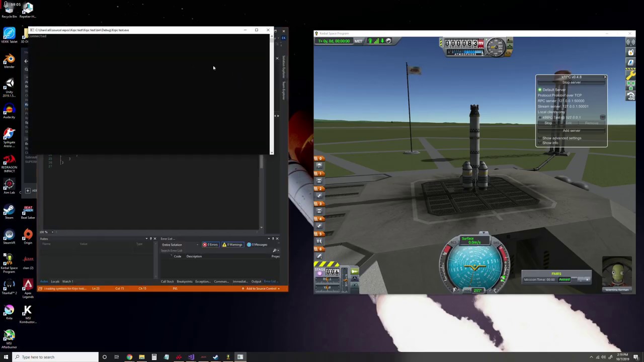The width and height of the screenshot is (644, 362).
Task: Sort Error List by Code column
Action: pyautogui.click(x=178, y=256)
